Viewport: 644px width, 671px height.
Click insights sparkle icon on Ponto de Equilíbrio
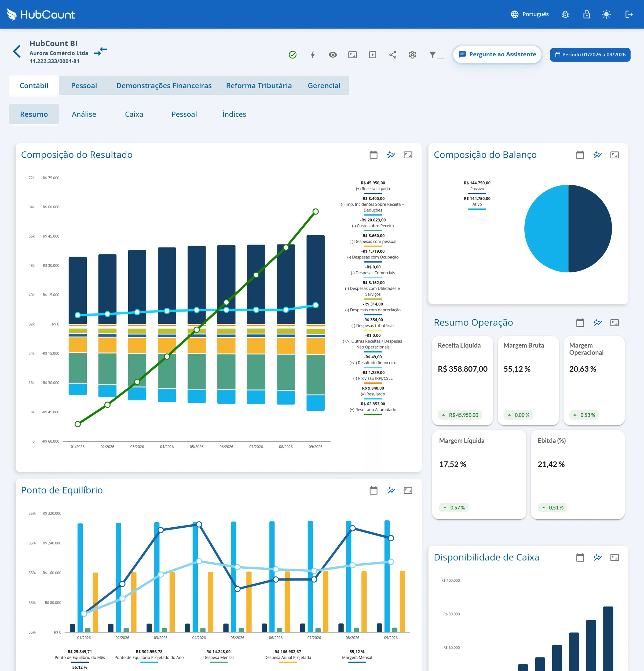pyautogui.click(x=391, y=490)
